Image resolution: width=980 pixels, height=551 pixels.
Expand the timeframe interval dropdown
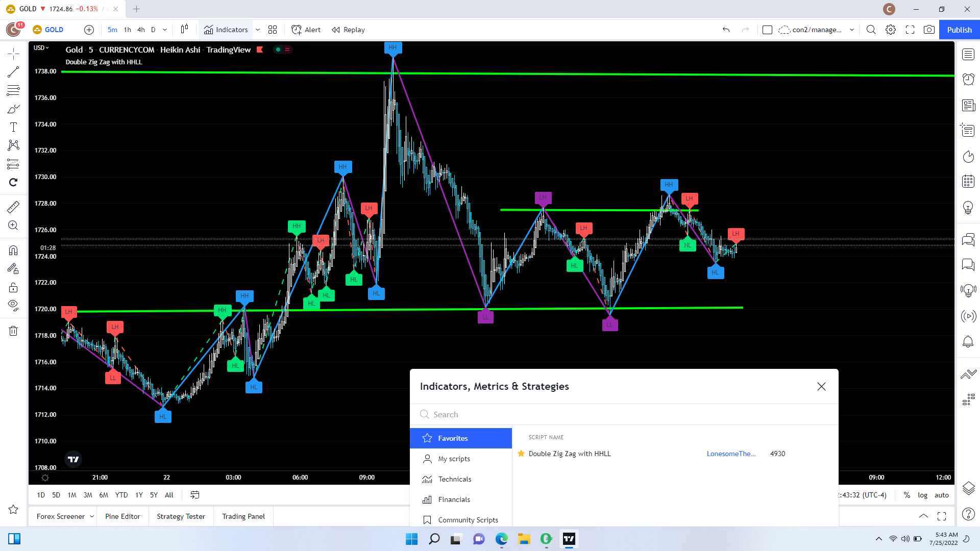coord(165,30)
